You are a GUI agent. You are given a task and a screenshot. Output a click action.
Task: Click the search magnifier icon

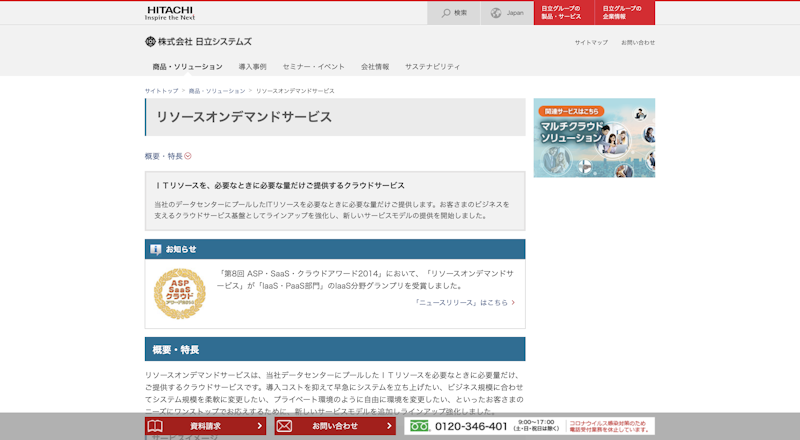pyautogui.click(x=445, y=13)
